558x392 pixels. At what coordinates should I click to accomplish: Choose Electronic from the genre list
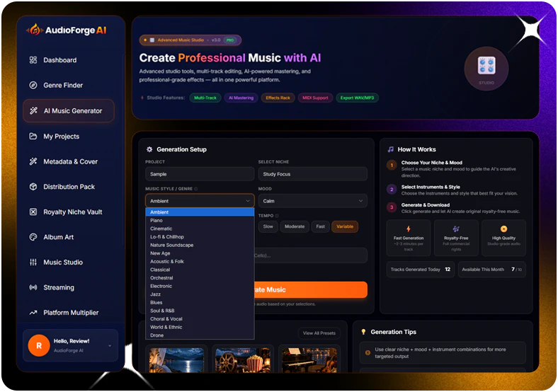click(x=200, y=286)
